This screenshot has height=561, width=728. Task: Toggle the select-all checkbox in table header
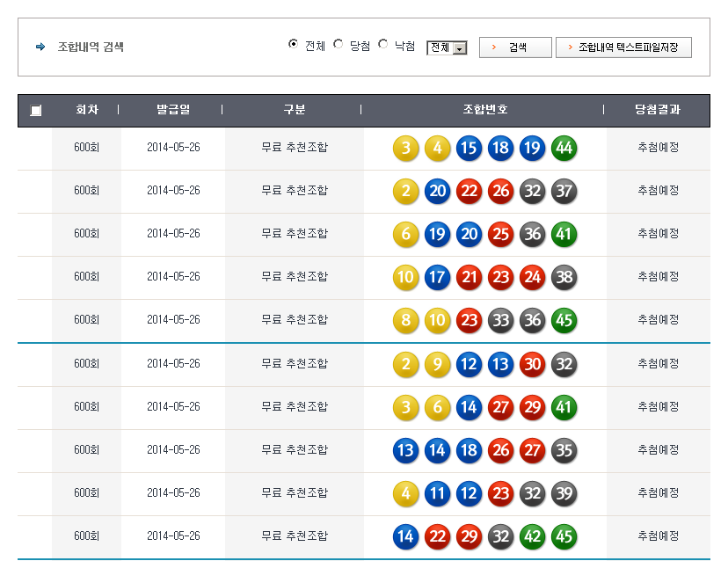click(x=35, y=111)
